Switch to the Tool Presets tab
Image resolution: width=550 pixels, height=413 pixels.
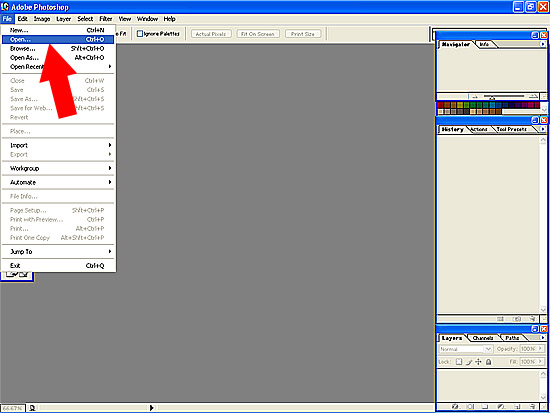[511, 129]
